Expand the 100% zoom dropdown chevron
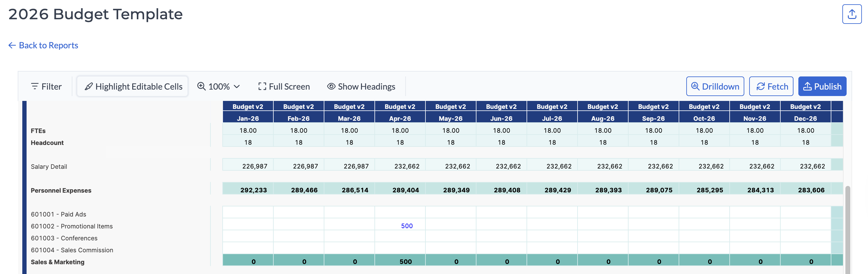868x274 pixels. click(237, 86)
